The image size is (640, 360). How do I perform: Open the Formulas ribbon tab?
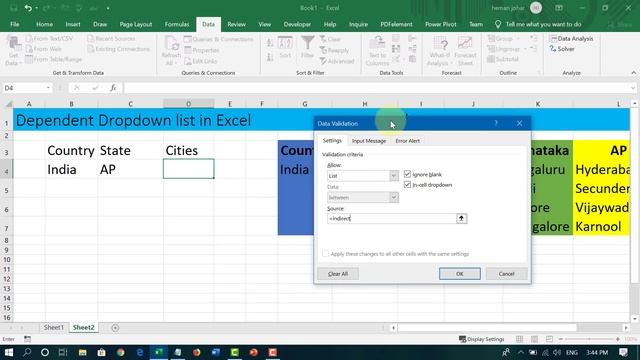pos(177,24)
